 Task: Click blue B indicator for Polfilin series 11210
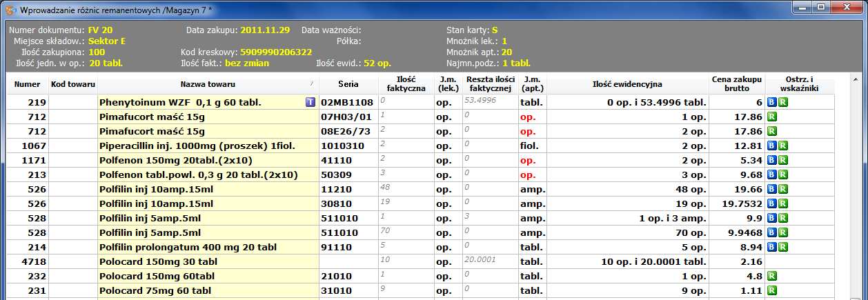coord(772,189)
